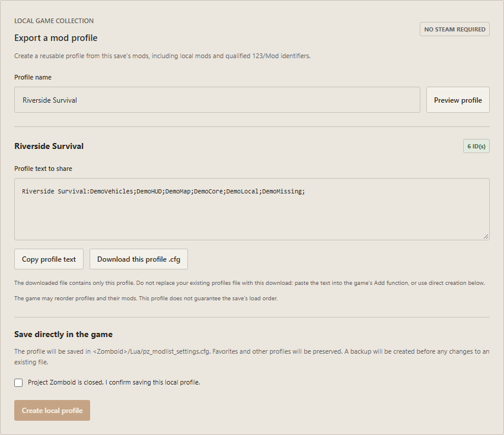Click the pz_modlist_settings.cfg save location description
This screenshot has width=504, height=435.
251,357
